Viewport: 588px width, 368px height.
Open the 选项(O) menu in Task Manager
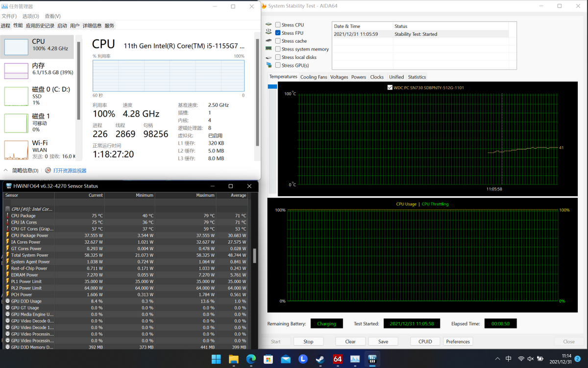pos(30,16)
